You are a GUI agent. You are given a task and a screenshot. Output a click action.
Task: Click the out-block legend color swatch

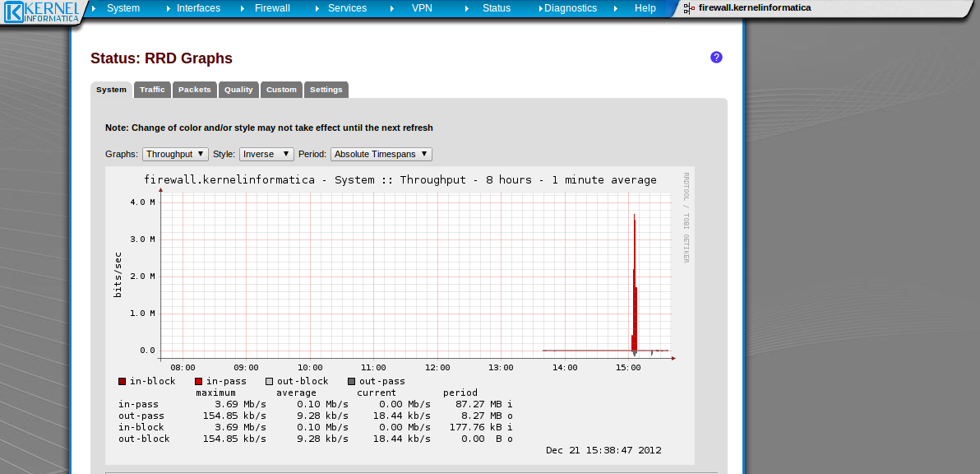(x=270, y=382)
